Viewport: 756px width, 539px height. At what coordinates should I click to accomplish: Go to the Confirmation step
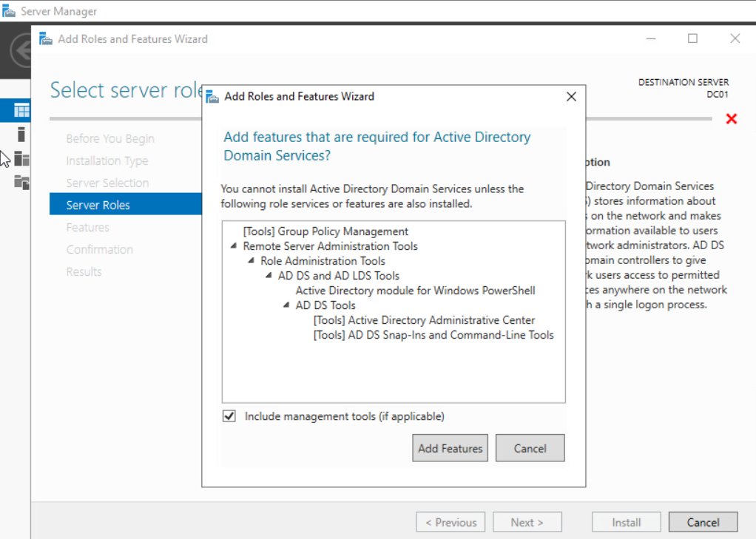pos(99,249)
